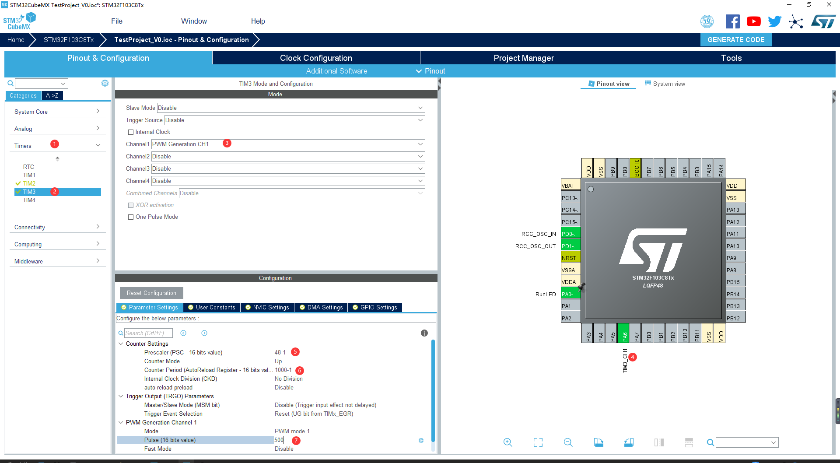Open the Slave Mode dropdown

click(290, 108)
